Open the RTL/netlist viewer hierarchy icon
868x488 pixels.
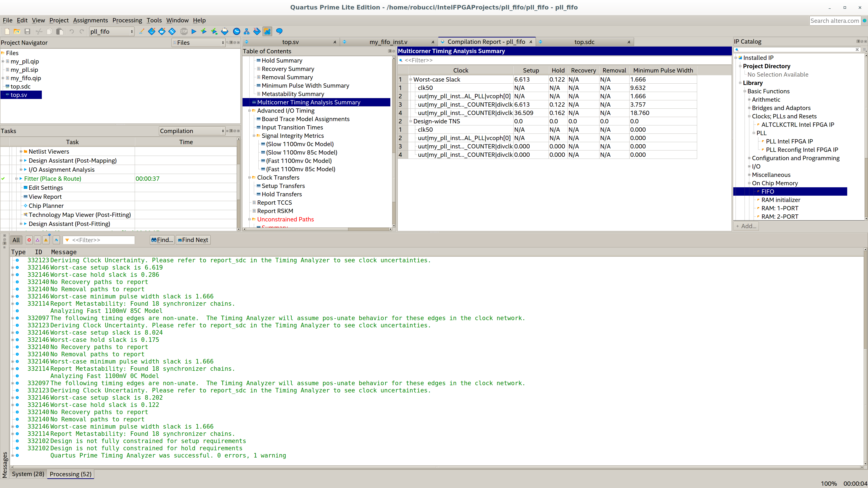click(247, 31)
